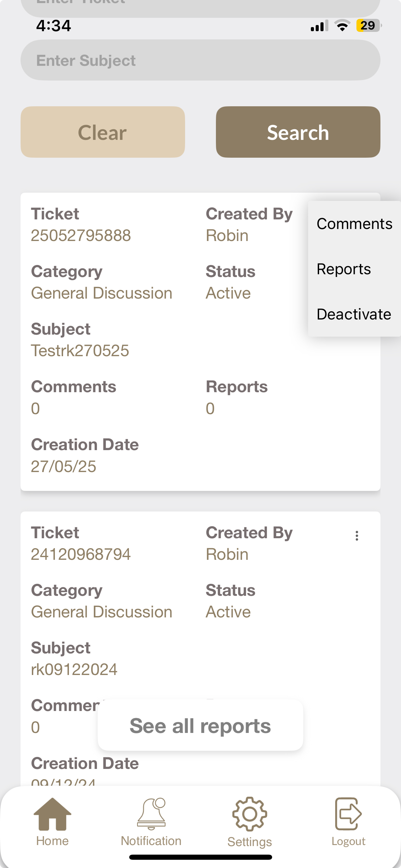The width and height of the screenshot is (401, 868).
Task: Tap the Wi-Fi status icon
Action: [x=342, y=26]
